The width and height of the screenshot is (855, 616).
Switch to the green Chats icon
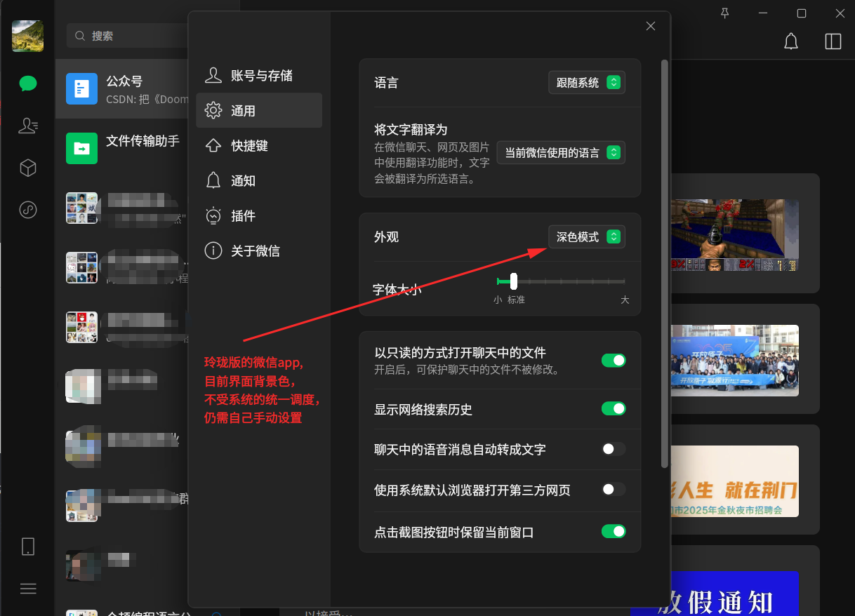click(28, 84)
